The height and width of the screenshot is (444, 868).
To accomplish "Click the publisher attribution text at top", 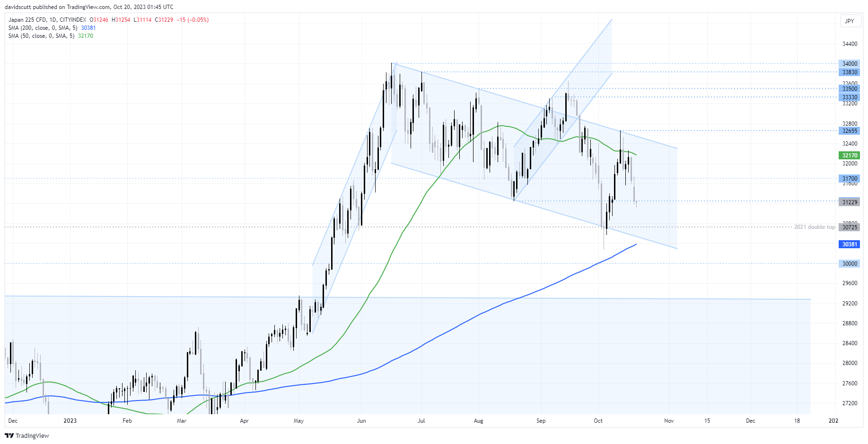I will click(x=89, y=7).
